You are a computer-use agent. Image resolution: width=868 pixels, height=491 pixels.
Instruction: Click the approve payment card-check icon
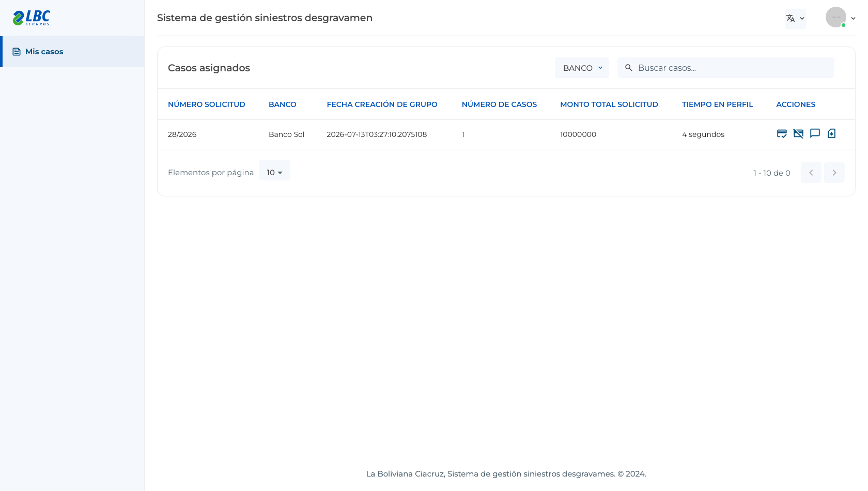tap(782, 134)
